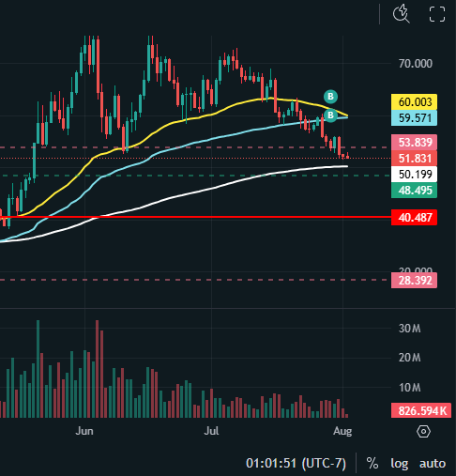Open timezone menu showing 01:01:51 (UTC-7)

[296, 463]
